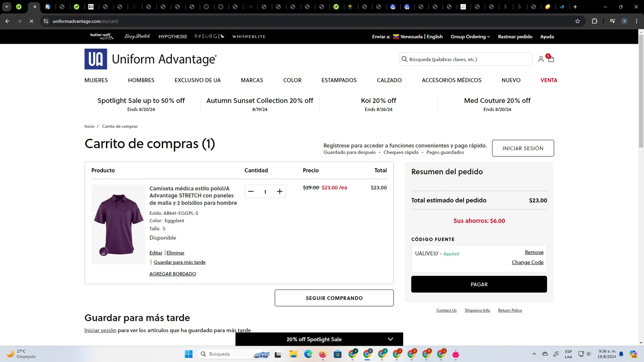Open the Windows Start menu

pyautogui.click(x=188, y=354)
